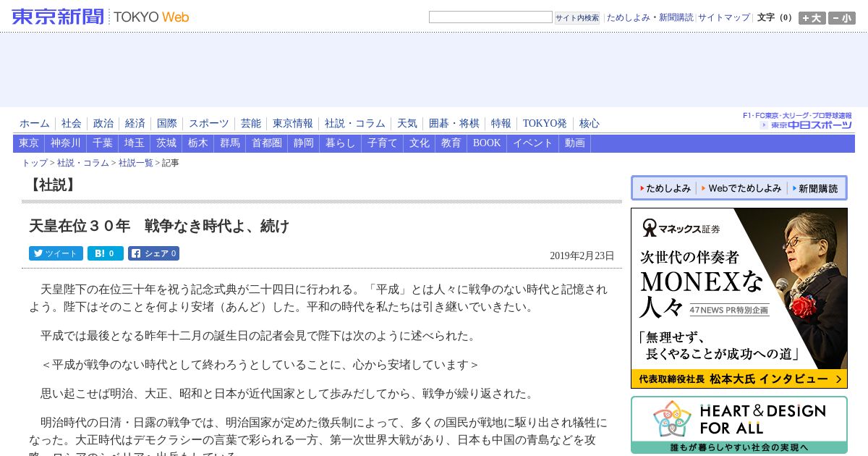Select the 文化 tab
This screenshot has height=456, width=868.
click(x=420, y=143)
